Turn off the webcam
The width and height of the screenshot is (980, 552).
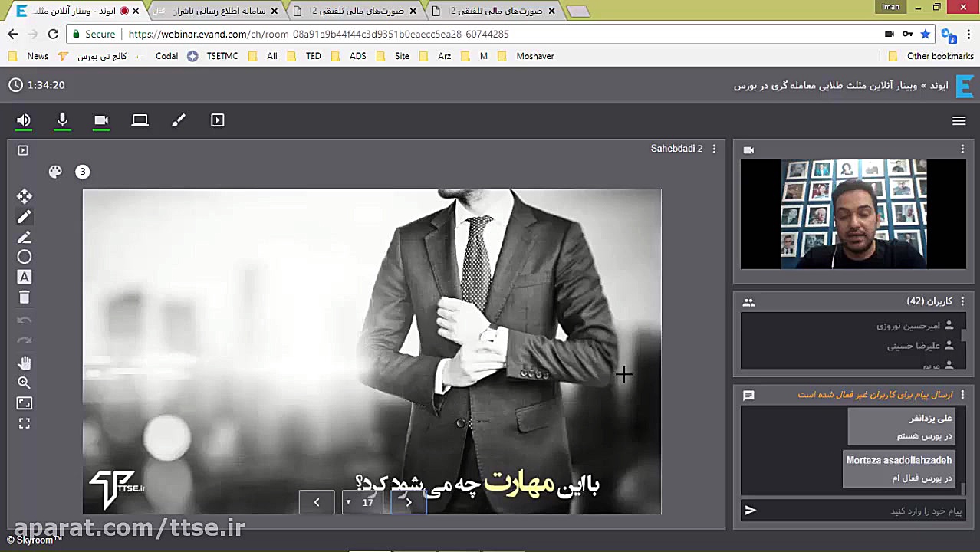point(101,120)
